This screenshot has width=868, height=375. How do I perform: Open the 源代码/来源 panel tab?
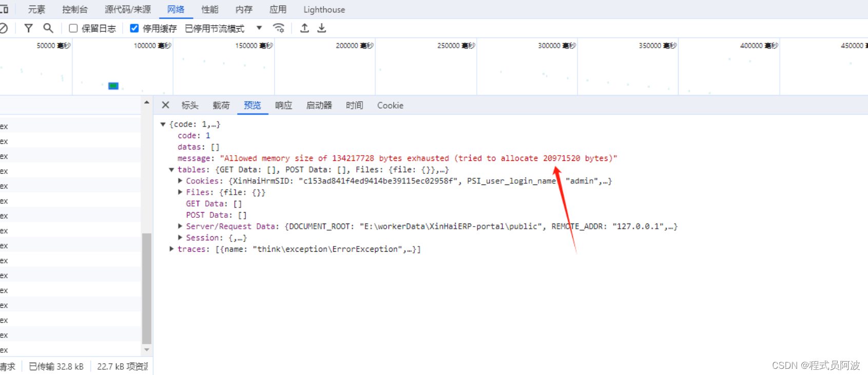[128, 9]
